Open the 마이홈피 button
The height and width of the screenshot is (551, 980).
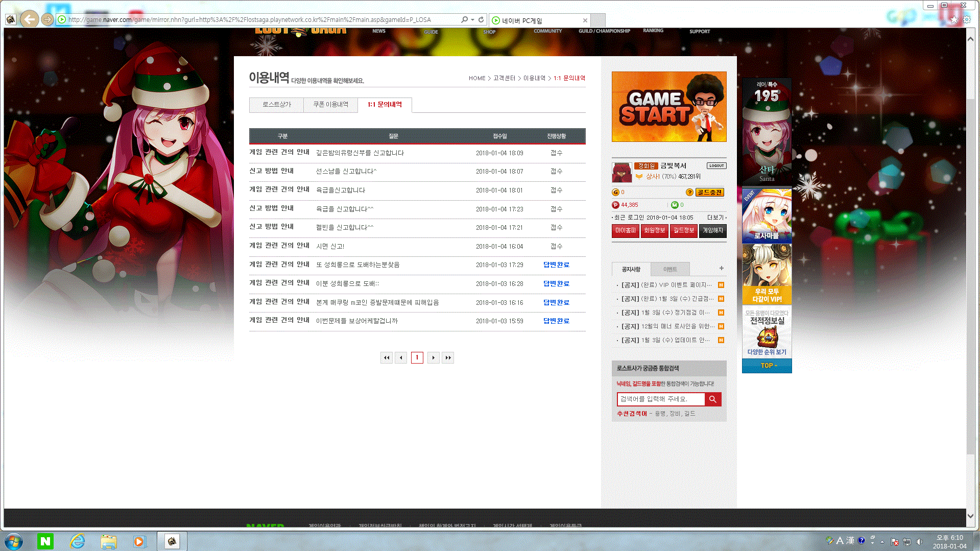(626, 231)
